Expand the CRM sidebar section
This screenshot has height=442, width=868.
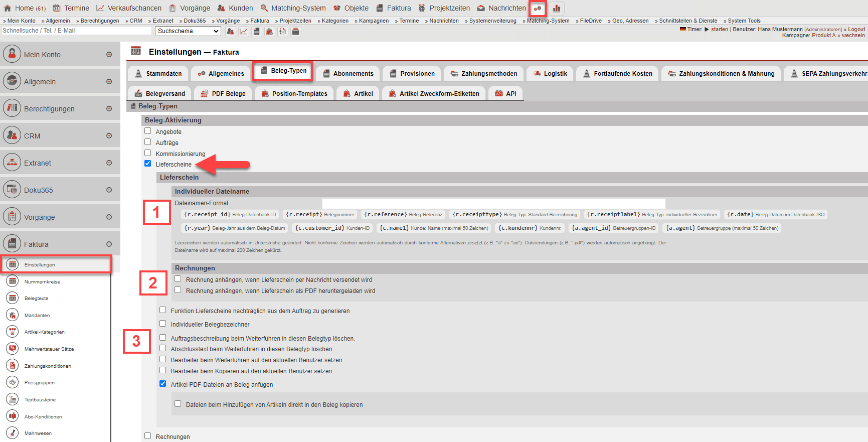click(x=109, y=136)
